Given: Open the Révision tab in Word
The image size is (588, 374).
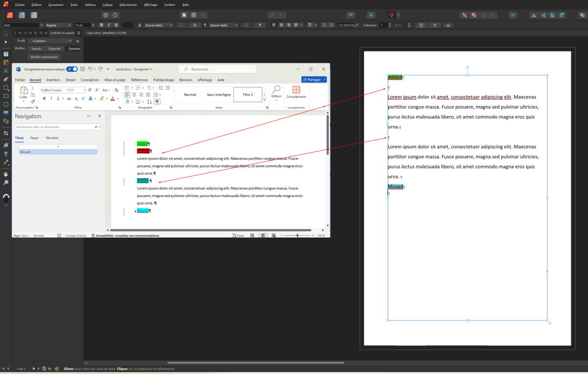Looking at the screenshot, I should [185, 80].
